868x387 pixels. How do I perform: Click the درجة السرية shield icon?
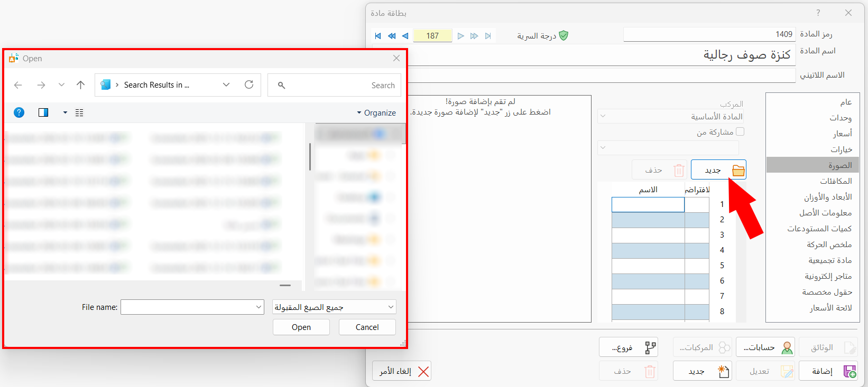(x=564, y=35)
